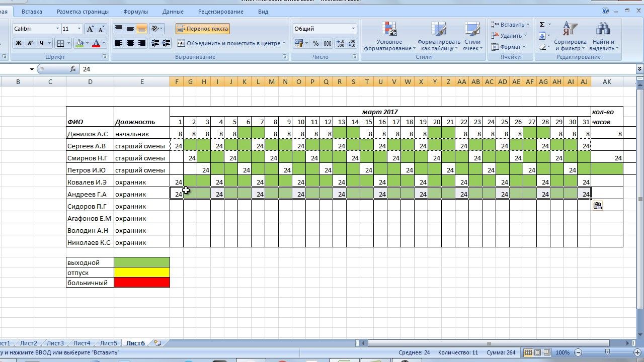Image resolution: width=644 pixels, height=362 pixels.
Task: Open the Fill down-arrow icon
Action: click(x=542, y=36)
